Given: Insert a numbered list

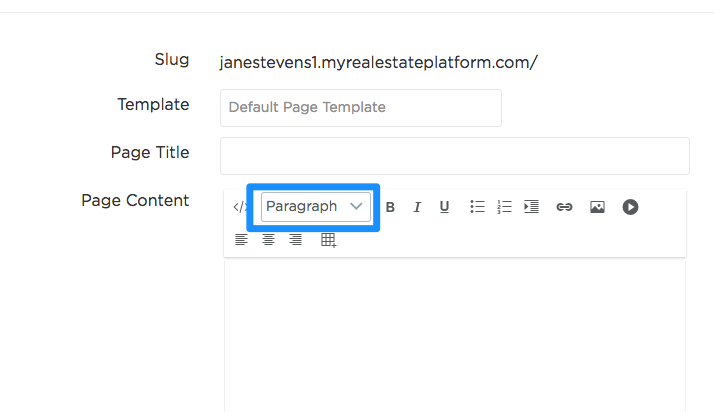Looking at the screenshot, I should coord(505,207).
